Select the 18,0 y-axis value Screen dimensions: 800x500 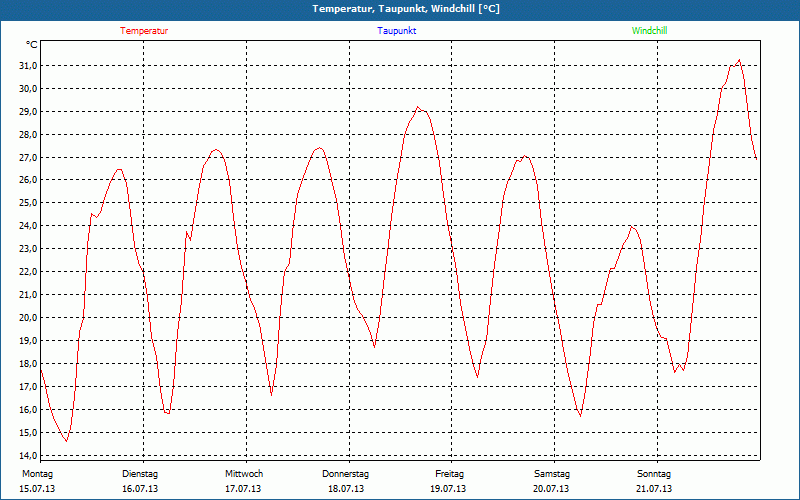(x=28, y=364)
